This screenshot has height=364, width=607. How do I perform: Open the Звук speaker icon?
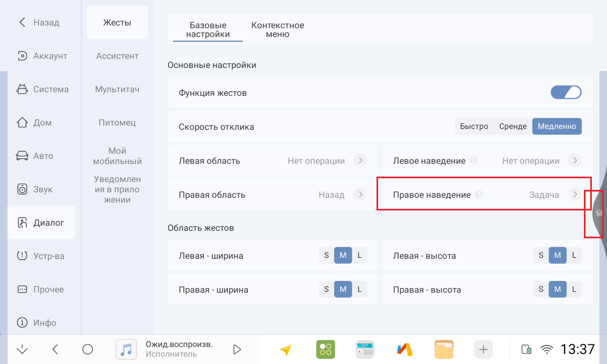(x=22, y=189)
